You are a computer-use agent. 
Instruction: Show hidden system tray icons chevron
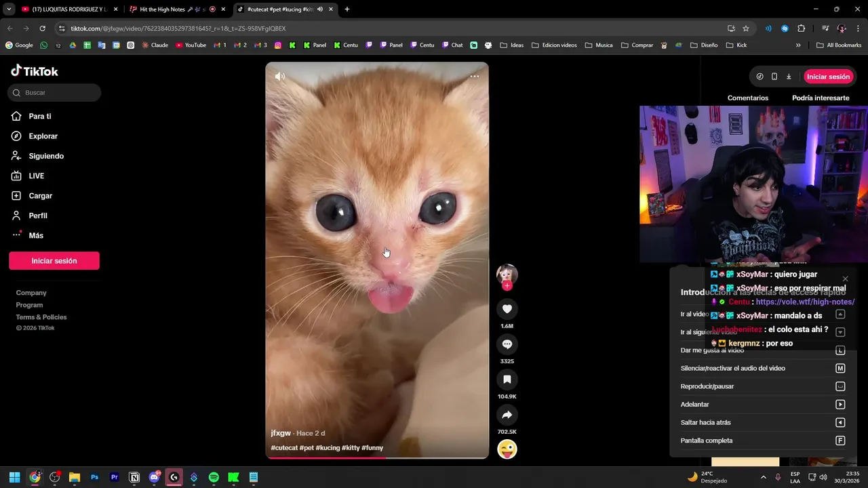click(763, 477)
